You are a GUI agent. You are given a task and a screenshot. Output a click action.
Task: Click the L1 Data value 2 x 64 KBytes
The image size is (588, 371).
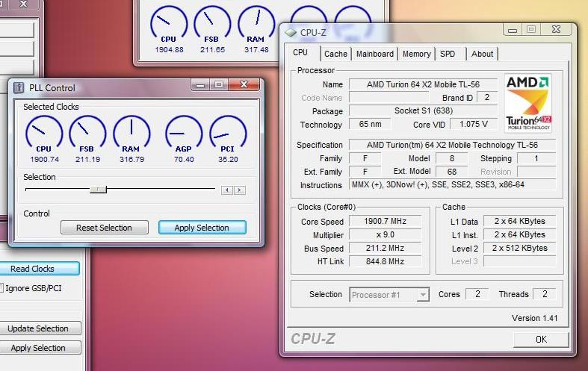pos(519,221)
